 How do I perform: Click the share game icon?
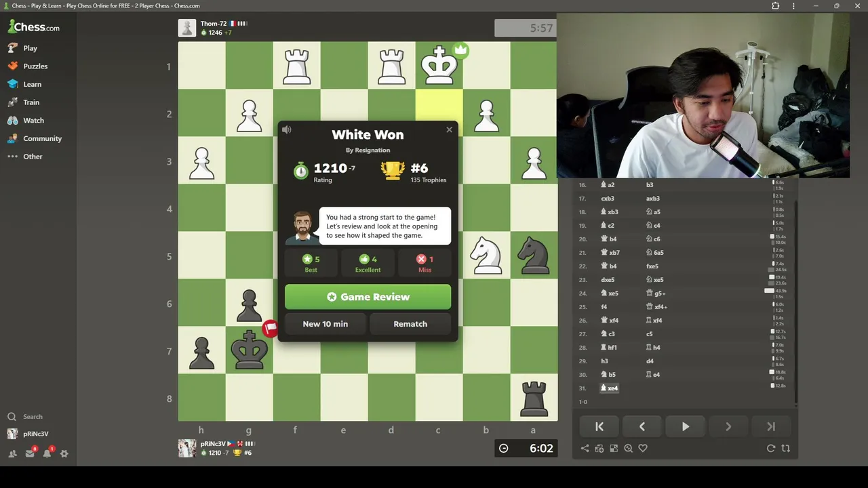pyautogui.click(x=585, y=448)
